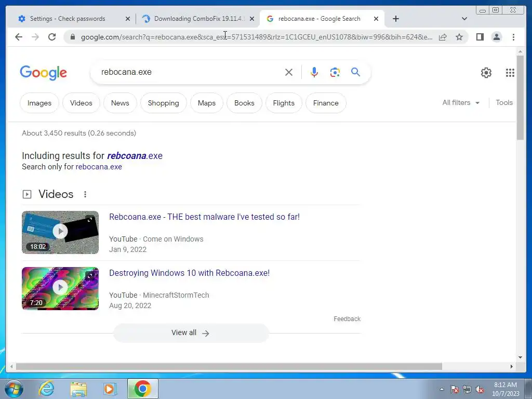Start voice search with the microphone

pyautogui.click(x=314, y=72)
